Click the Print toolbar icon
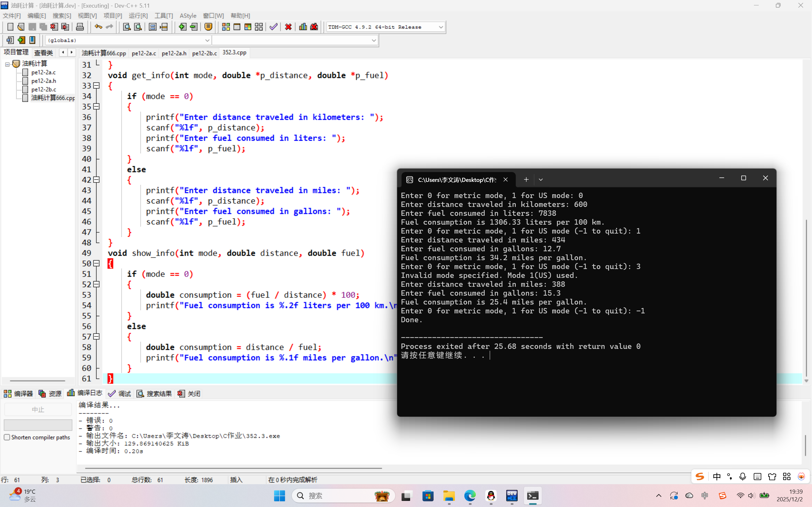The width and height of the screenshot is (812, 507). [80, 27]
